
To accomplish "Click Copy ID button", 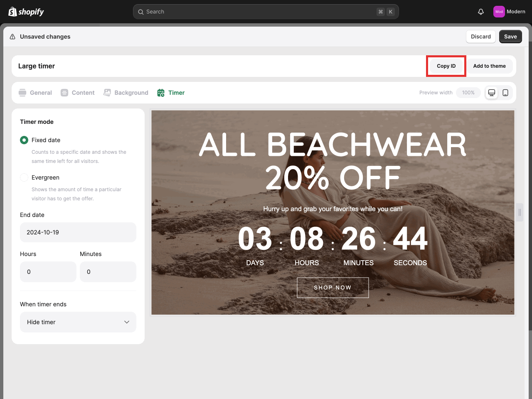I will (x=446, y=66).
